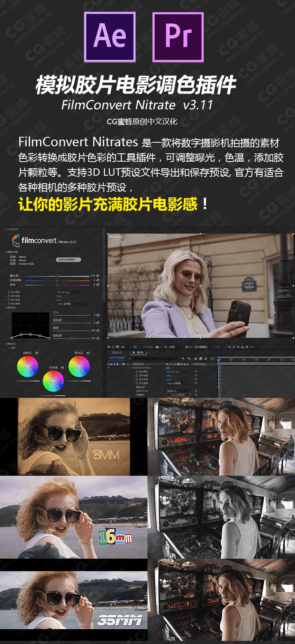The image size is (295, 644).
Task: Click the Premiere Pr logo
Action: [178, 37]
